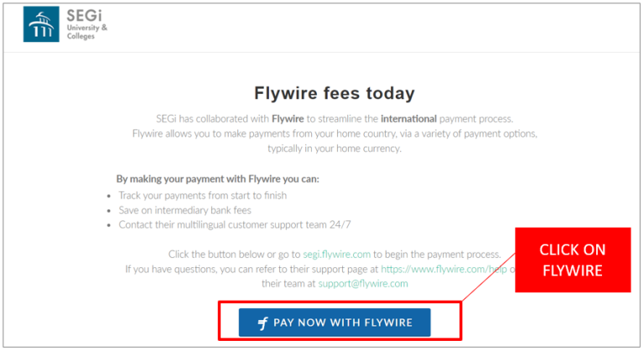Click the Flywire 'f' icon in button
Image resolution: width=644 pixels, height=351 pixels.
point(262,323)
